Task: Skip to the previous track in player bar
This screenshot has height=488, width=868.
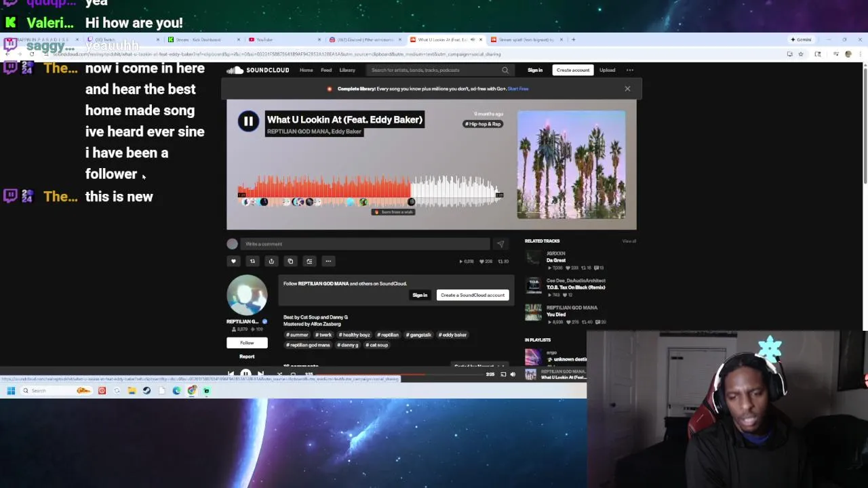Action: pos(231,374)
